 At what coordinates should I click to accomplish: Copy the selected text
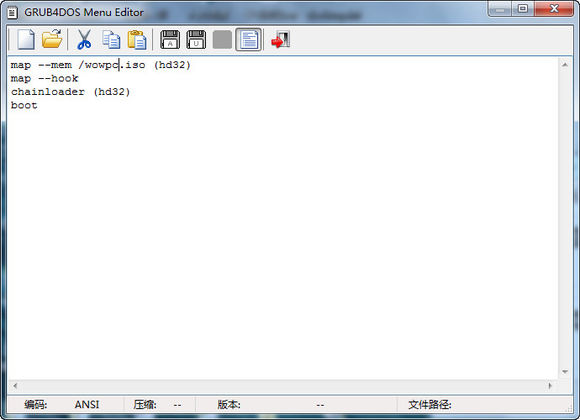(x=111, y=40)
